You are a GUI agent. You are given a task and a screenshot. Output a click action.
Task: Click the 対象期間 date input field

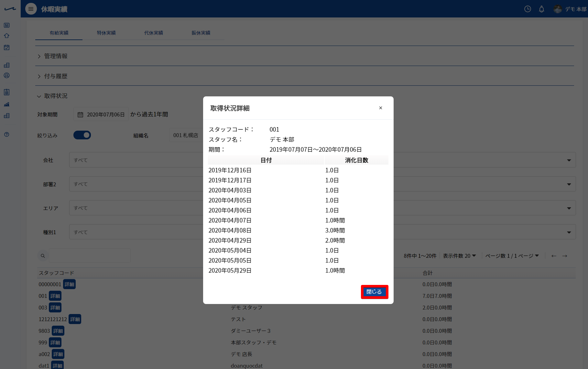(101, 114)
